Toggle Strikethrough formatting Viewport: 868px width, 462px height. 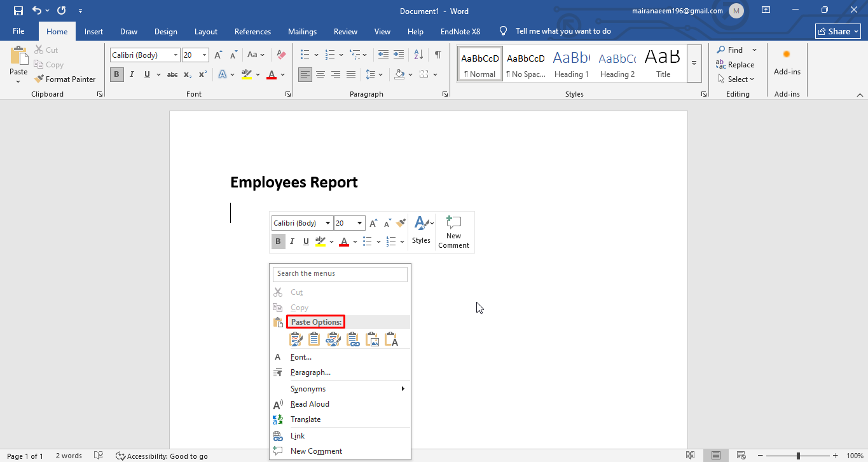coord(172,74)
